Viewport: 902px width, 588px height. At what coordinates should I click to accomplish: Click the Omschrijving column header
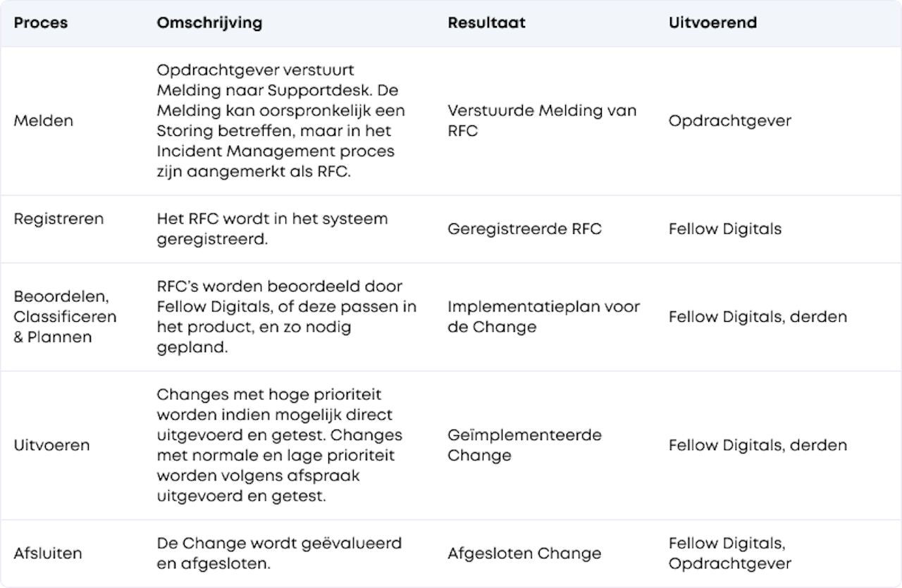coord(209,23)
